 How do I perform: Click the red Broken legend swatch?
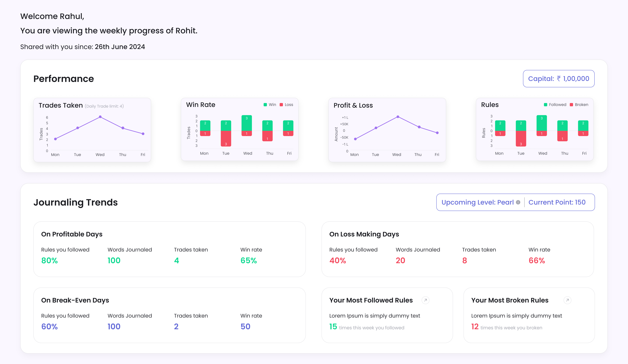point(571,105)
